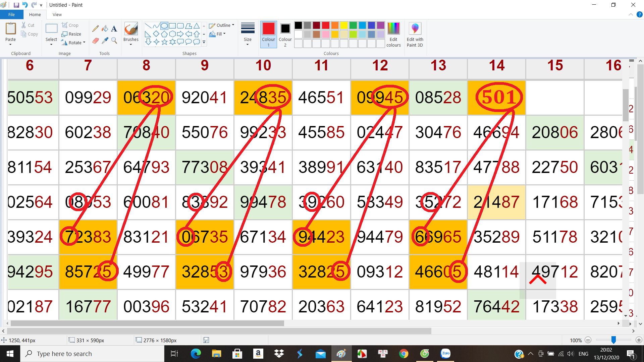
Task: Open the File menu
Action: coord(11,15)
